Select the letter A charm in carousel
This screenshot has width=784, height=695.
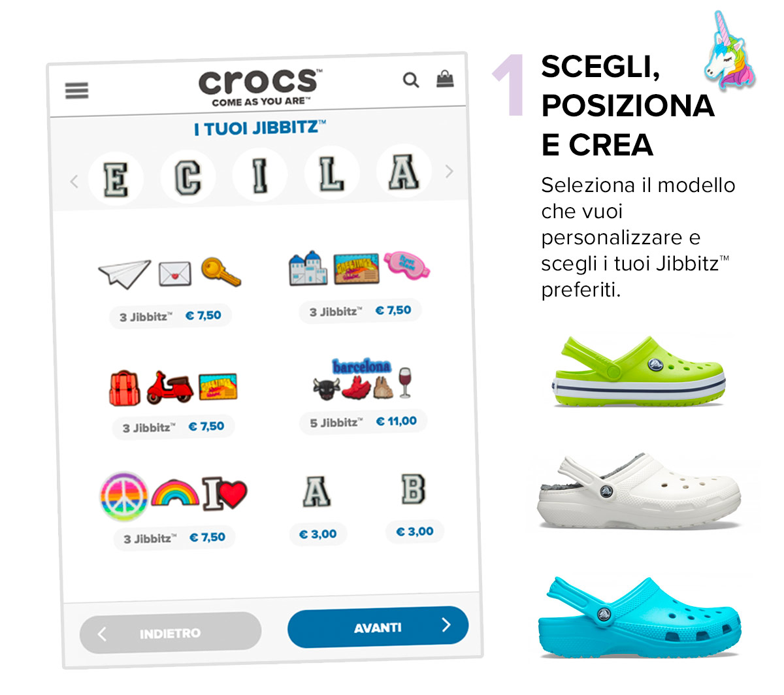pyautogui.click(x=404, y=171)
